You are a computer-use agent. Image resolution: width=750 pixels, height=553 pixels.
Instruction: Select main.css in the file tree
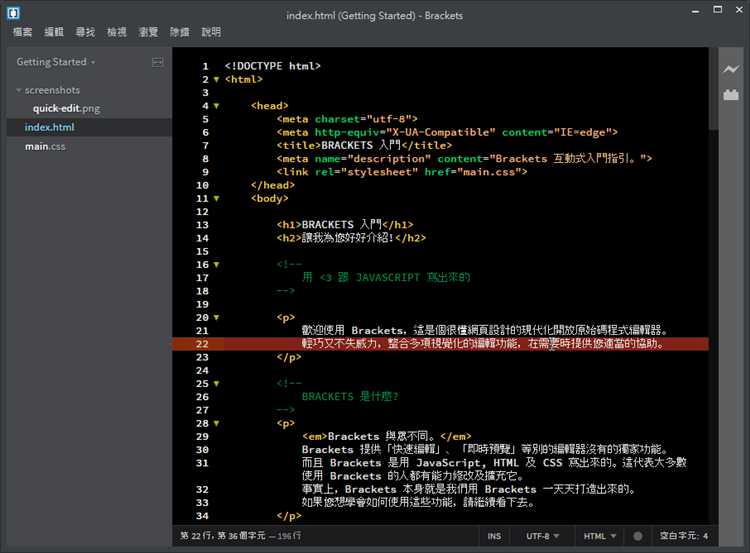tap(45, 146)
